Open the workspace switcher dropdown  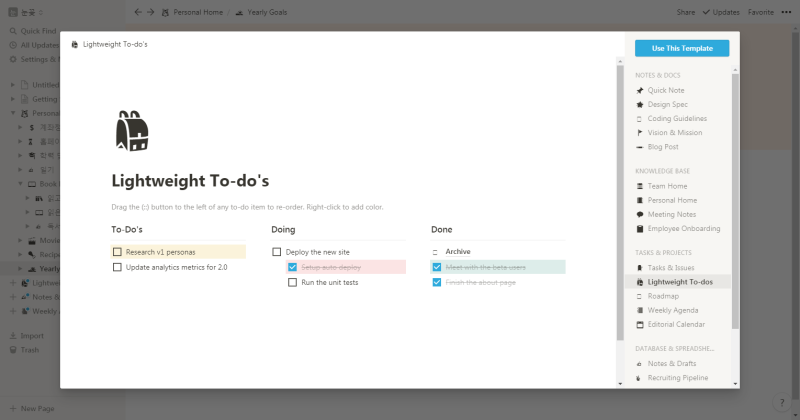click(27, 12)
